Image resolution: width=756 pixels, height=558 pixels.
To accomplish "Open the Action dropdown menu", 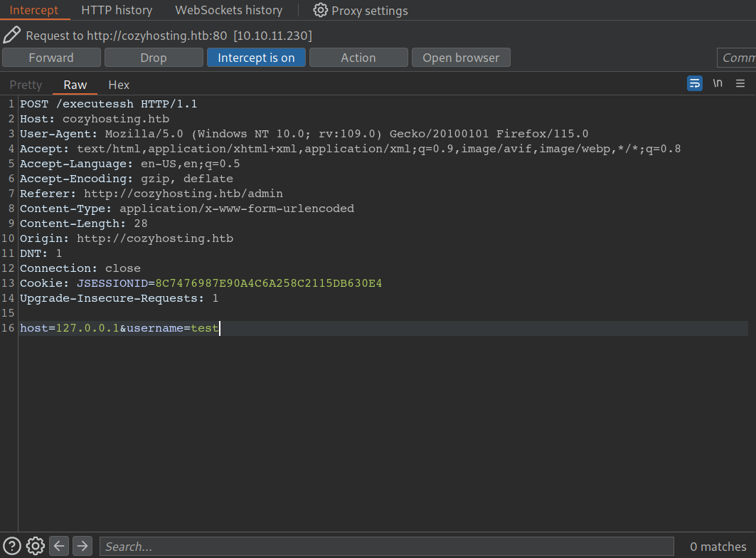I will [x=358, y=58].
